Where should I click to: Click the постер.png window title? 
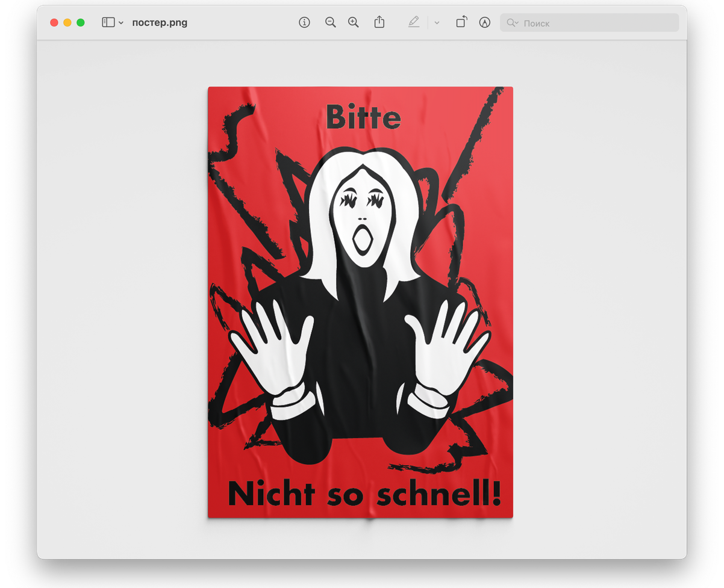(x=160, y=23)
